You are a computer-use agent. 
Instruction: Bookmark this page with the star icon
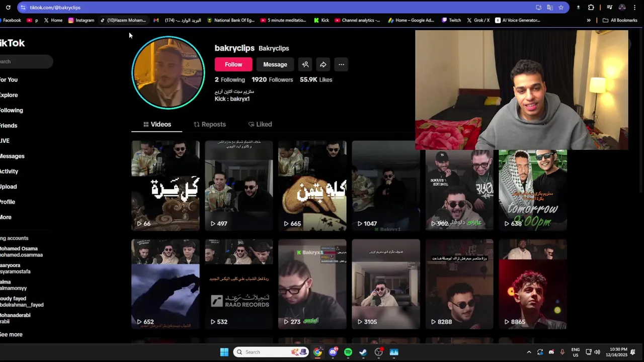click(561, 8)
